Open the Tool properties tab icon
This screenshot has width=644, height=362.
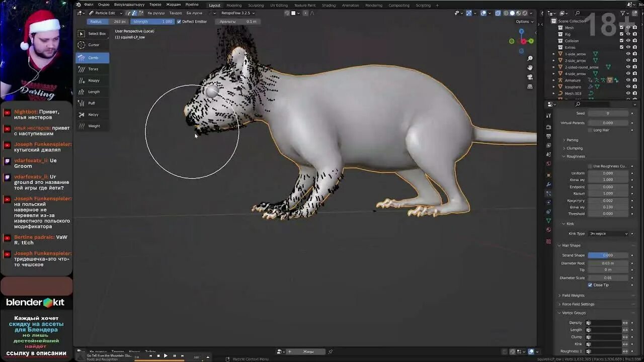pyautogui.click(x=548, y=116)
